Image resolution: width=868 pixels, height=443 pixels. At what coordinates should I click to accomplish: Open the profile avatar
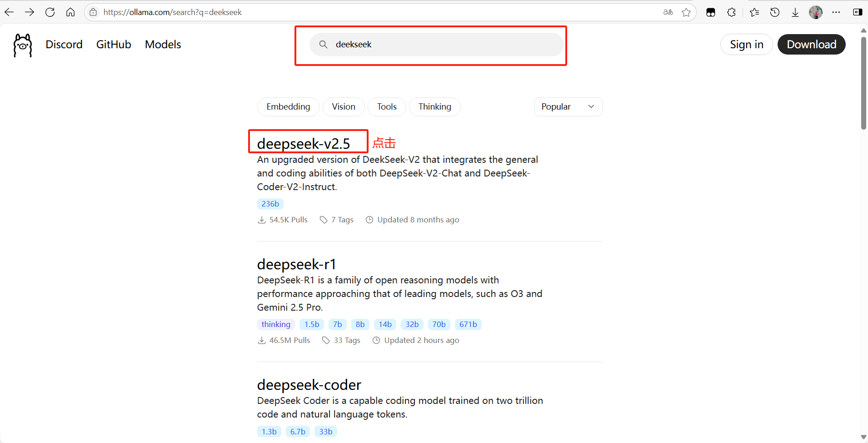816,12
